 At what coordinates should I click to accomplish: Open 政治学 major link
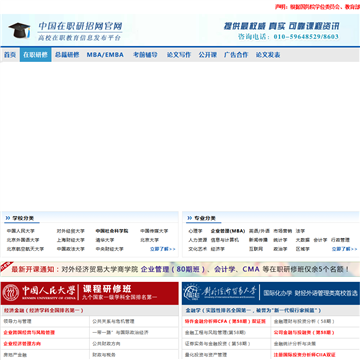pos(280,249)
